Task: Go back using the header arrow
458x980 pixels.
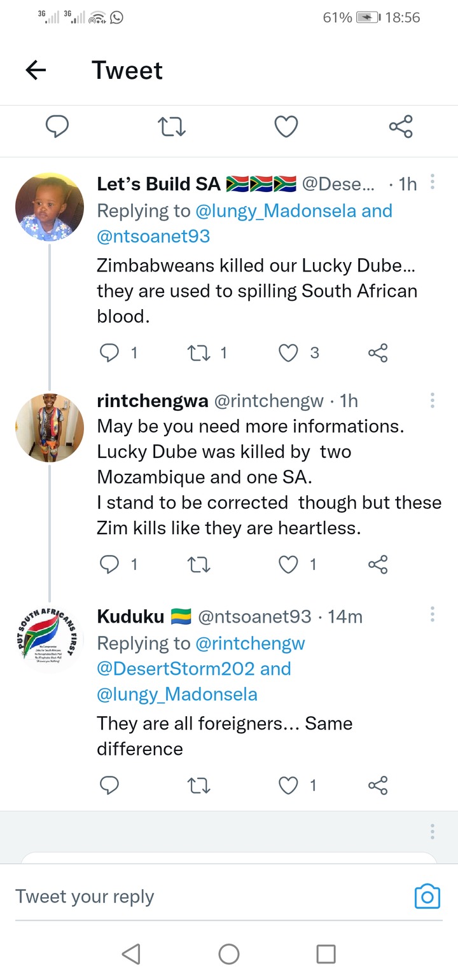Action: click(36, 70)
